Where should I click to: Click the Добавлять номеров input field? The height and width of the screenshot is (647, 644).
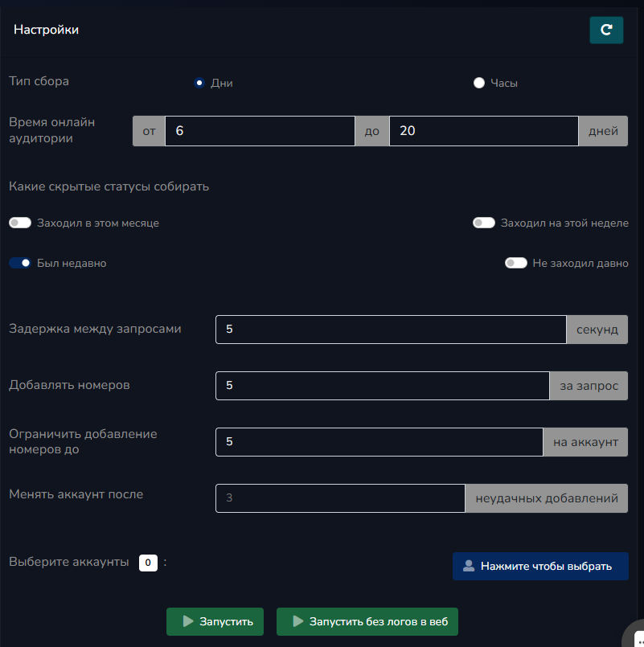tap(382, 385)
